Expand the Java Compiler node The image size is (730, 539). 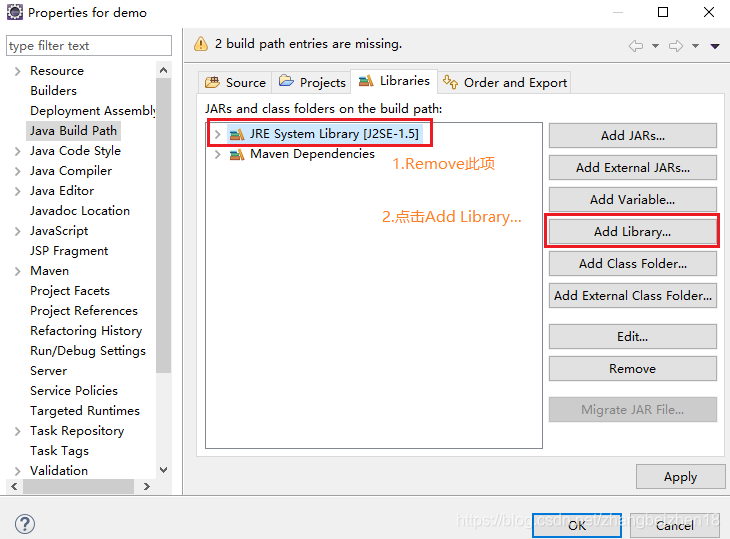18,171
